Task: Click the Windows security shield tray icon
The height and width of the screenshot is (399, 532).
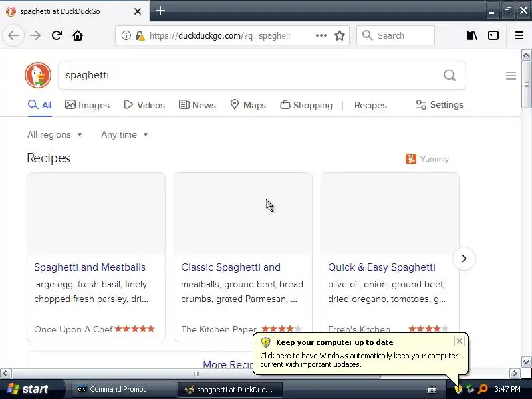Action: pos(458,389)
